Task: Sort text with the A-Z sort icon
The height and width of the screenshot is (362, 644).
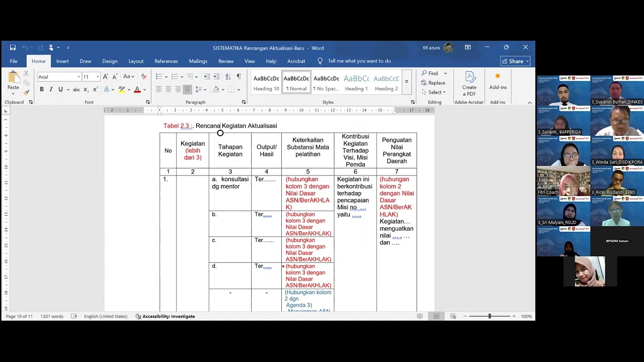Action: pos(228,77)
